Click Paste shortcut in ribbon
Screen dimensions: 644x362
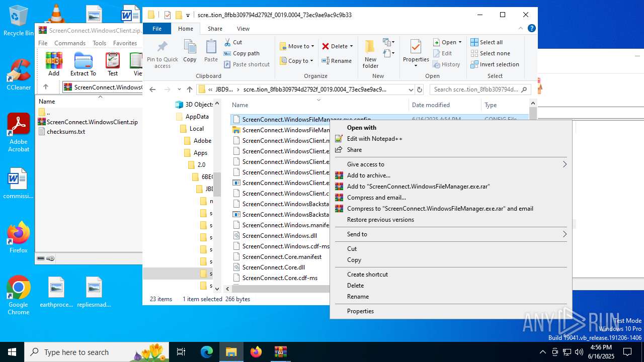[247, 64]
